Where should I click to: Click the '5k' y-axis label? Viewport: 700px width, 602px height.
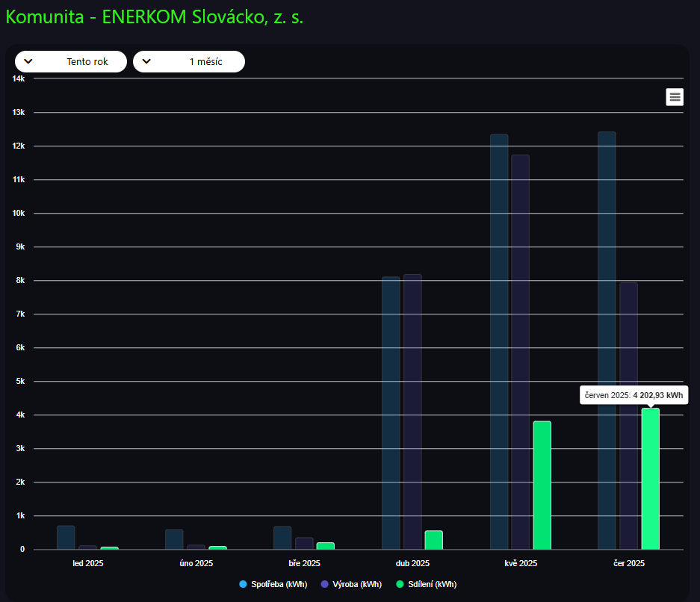20,381
